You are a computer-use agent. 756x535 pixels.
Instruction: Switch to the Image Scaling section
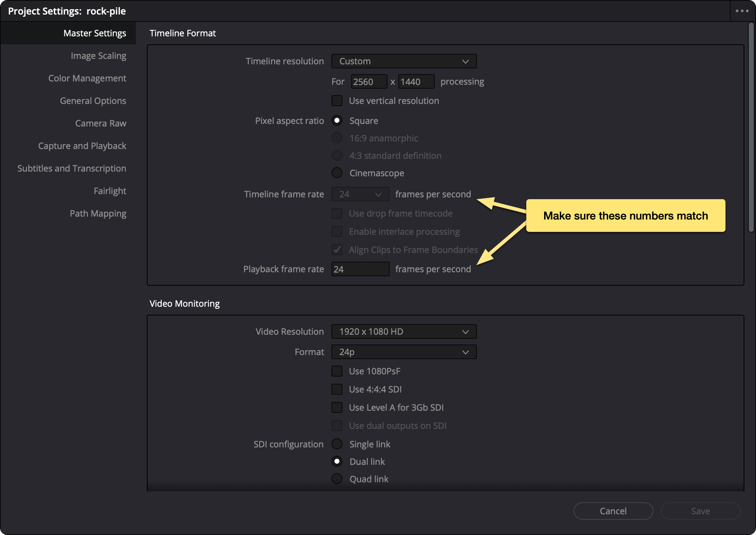click(x=68, y=56)
